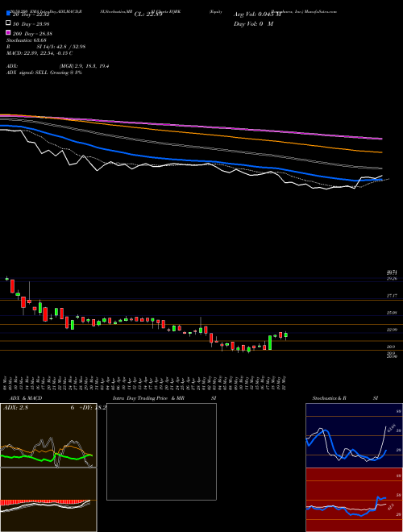Click the blue 20 Day legend swatch
The width and height of the screenshot is (403, 532).
(8, 14)
